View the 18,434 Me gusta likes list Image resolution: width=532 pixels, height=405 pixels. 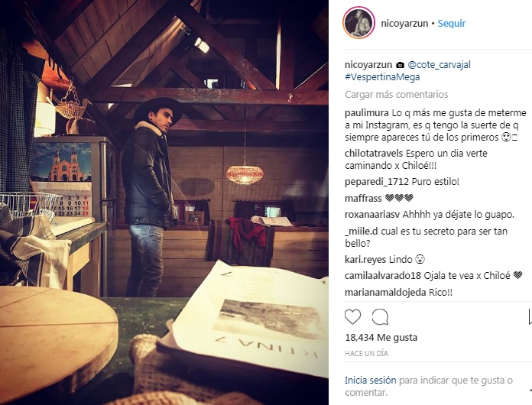[x=381, y=338]
